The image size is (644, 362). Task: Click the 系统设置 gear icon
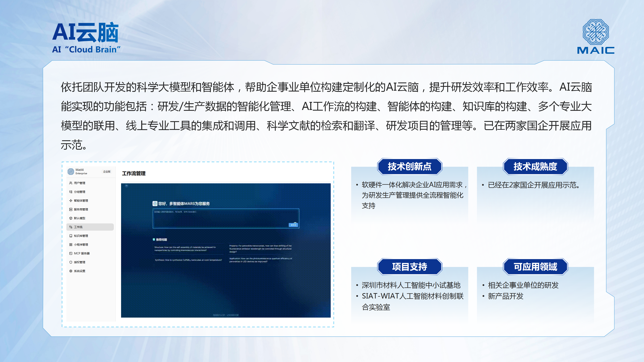(x=71, y=271)
